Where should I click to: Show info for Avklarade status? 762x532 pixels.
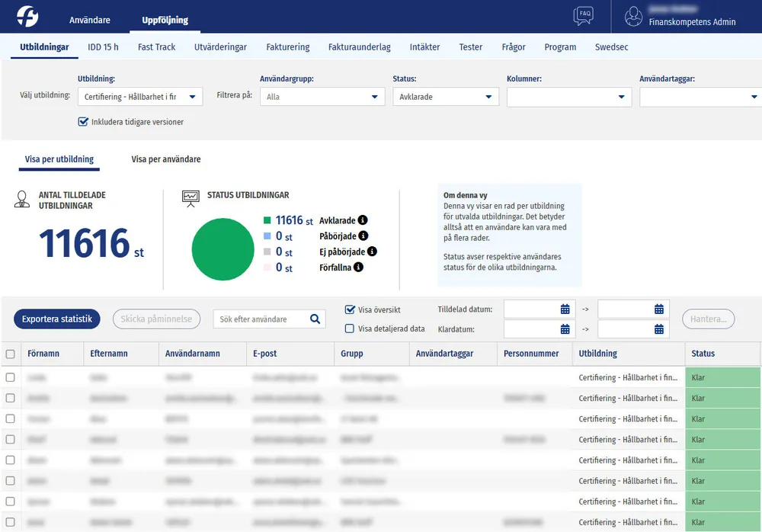click(x=363, y=220)
